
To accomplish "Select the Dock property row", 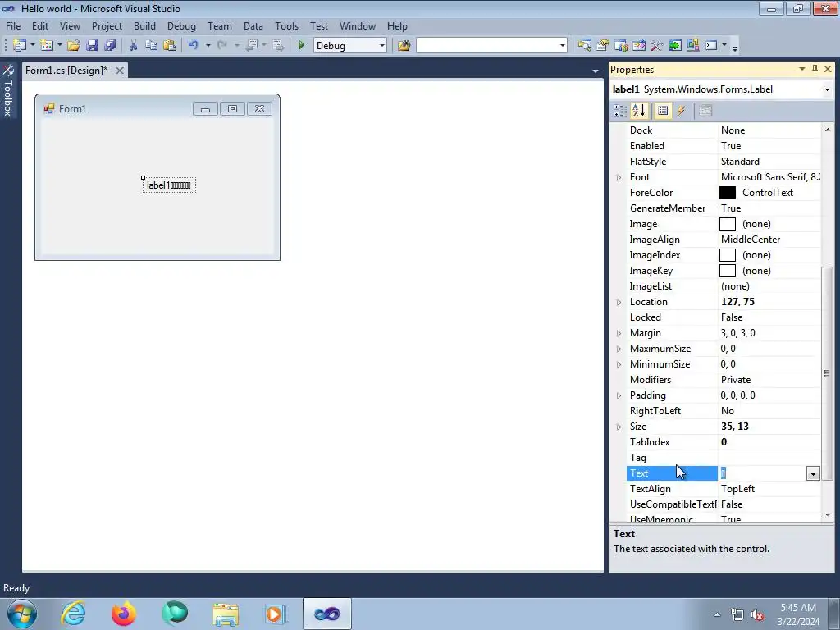I will 724,130.
